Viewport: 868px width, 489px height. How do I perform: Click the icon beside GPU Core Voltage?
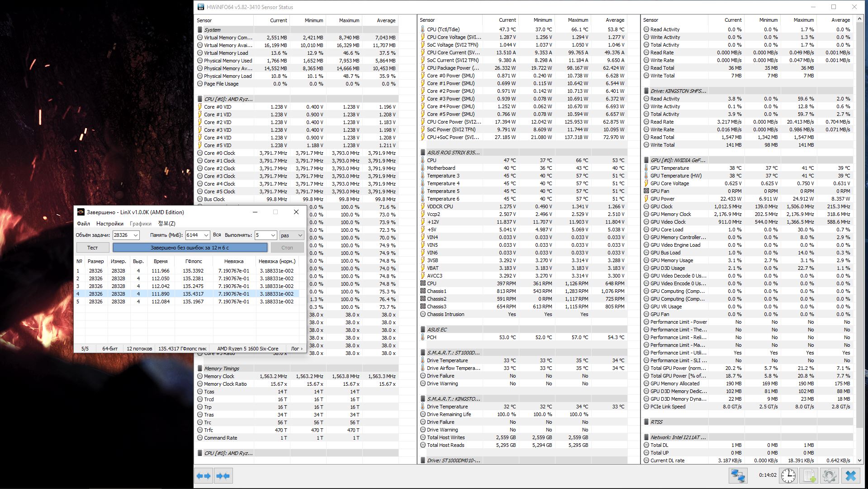tap(646, 183)
